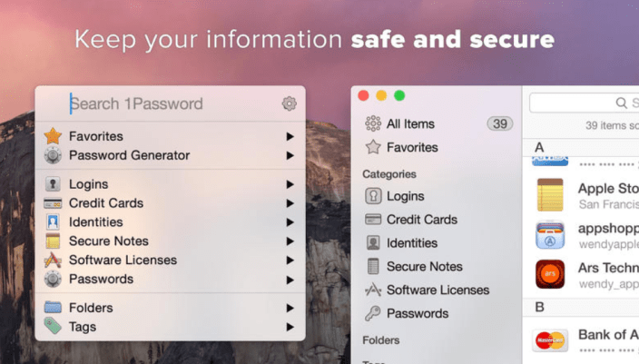This screenshot has width=639, height=364.
Task: Select Favorites in the main window sidebar
Action: pyautogui.click(x=412, y=147)
